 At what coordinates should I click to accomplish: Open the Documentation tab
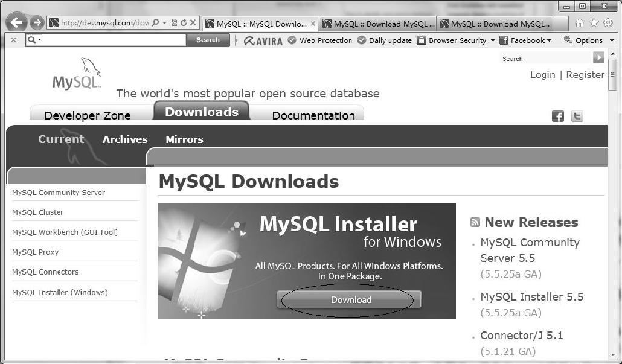click(313, 115)
